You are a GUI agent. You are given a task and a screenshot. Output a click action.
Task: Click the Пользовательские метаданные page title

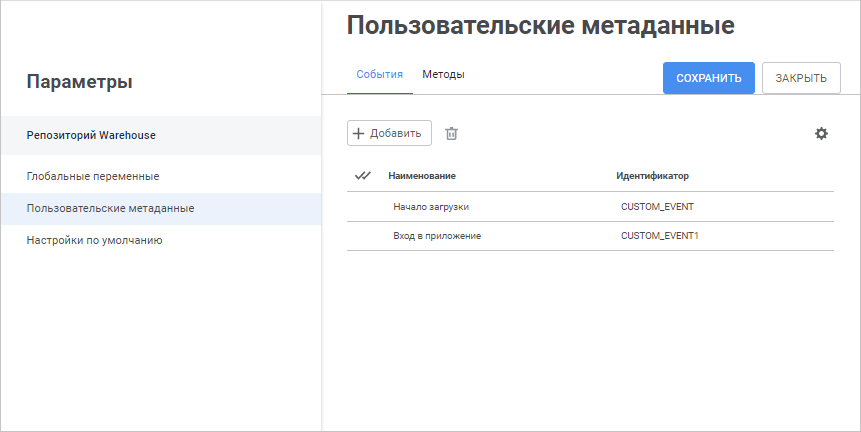pyautogui.click(x=541, y=26)
